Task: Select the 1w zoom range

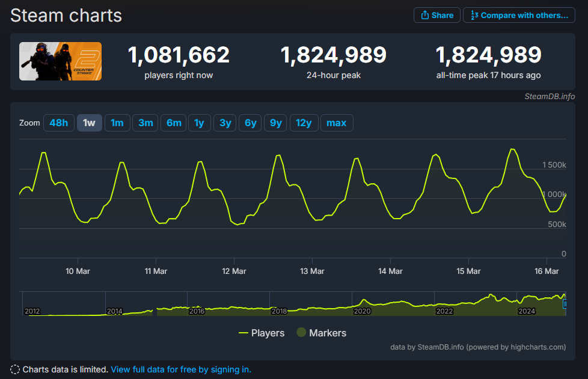Action: point(89,123)
